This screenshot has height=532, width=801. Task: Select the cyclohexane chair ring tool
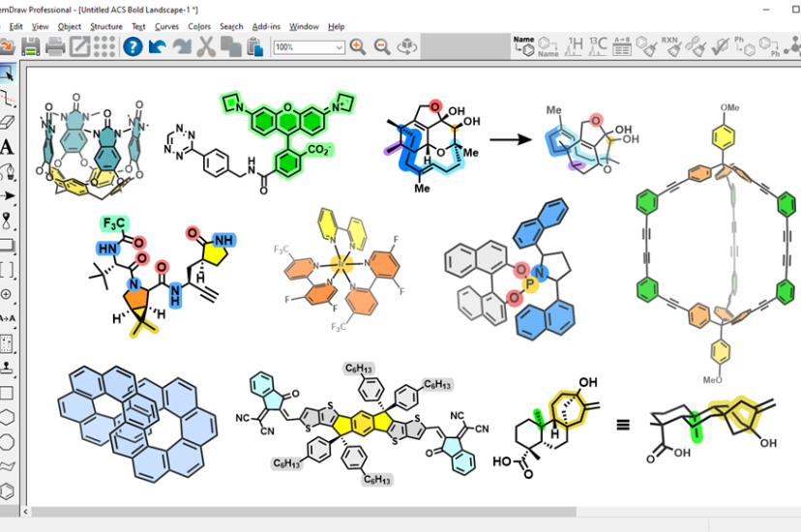pyautogui.click(x=7, y=465)
